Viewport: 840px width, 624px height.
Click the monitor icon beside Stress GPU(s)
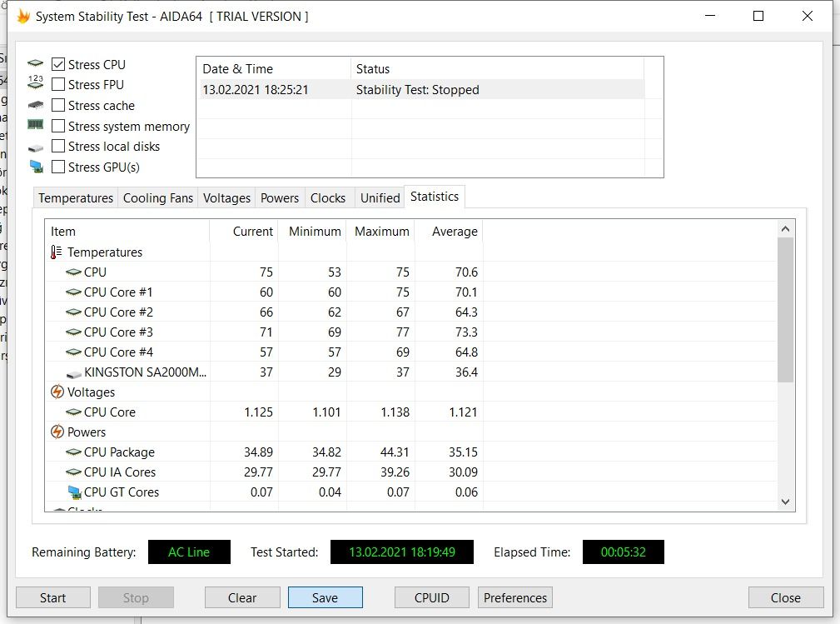(37, 167)
